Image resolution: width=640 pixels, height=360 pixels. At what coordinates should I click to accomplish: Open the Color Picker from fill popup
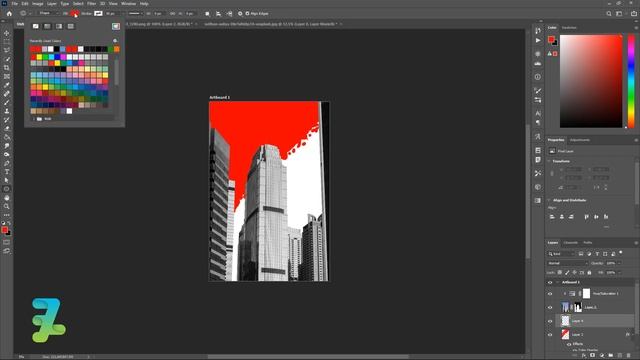coord(116,26)
